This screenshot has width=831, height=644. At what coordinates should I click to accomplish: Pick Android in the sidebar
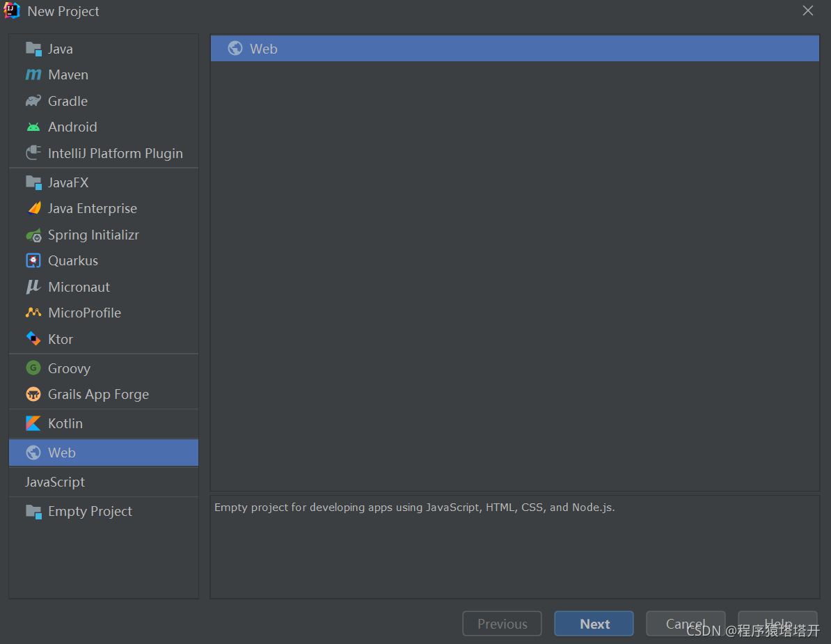(103, 127)
